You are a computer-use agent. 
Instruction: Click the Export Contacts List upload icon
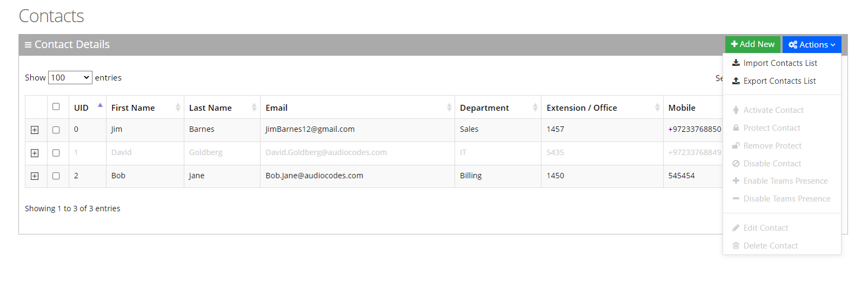[x=736, y=81]
